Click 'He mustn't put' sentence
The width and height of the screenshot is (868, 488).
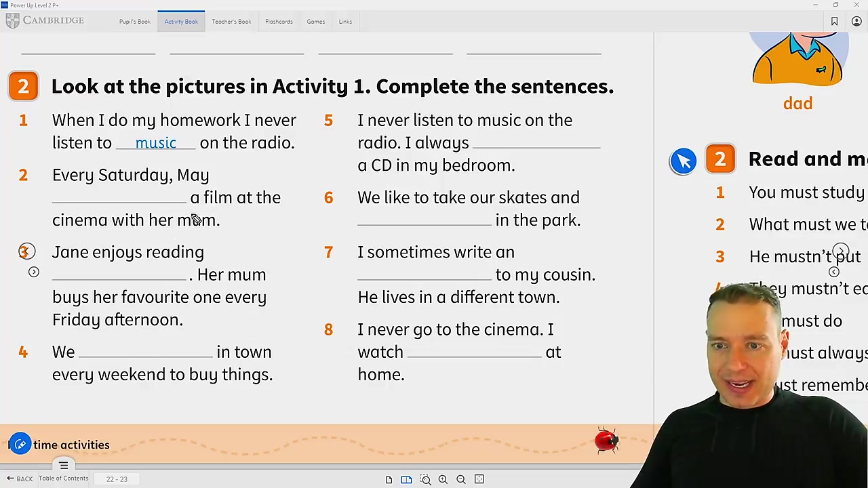click(805, 256)
